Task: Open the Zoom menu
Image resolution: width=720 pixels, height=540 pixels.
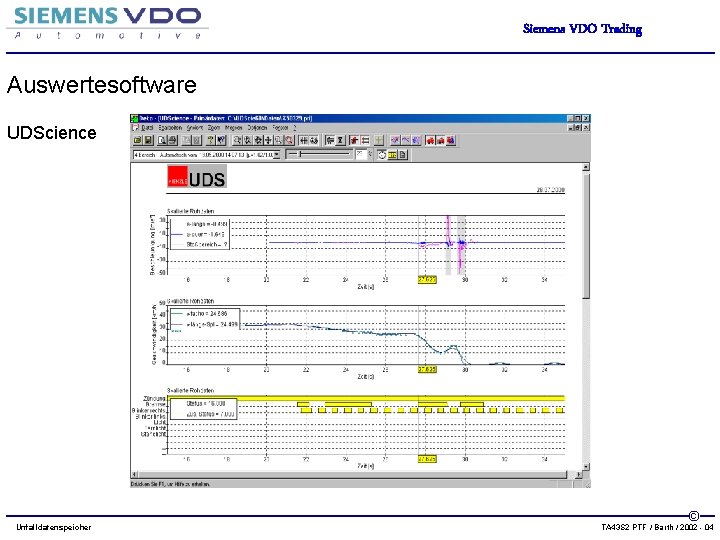Action: [214, 128]
